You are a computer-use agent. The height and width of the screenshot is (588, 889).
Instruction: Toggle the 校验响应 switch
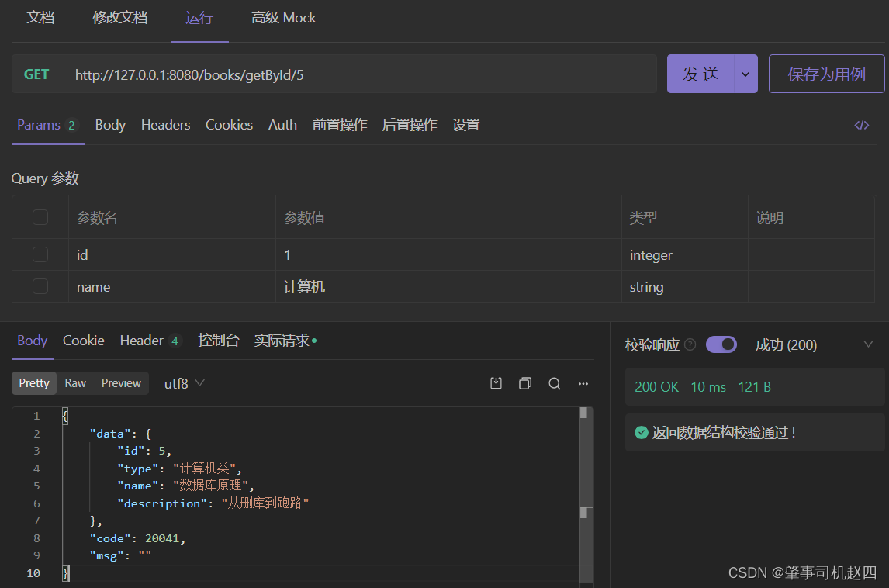[721, 345]
